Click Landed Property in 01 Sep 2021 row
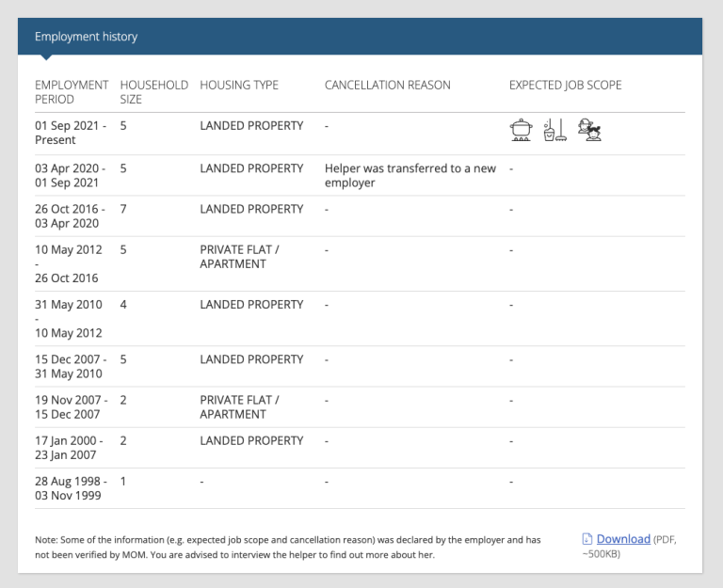This screenshot has height=588, width=723. 251,126
